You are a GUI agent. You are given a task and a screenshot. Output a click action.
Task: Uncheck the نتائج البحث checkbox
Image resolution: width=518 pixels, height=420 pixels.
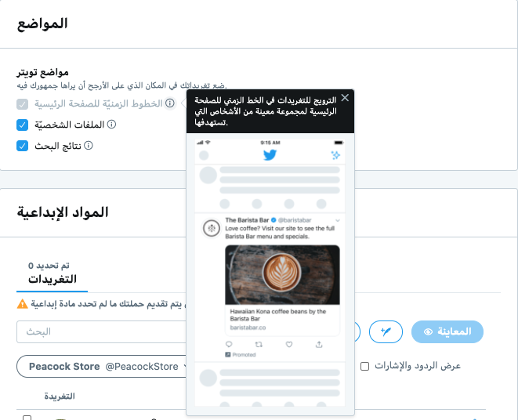(22, 146)
